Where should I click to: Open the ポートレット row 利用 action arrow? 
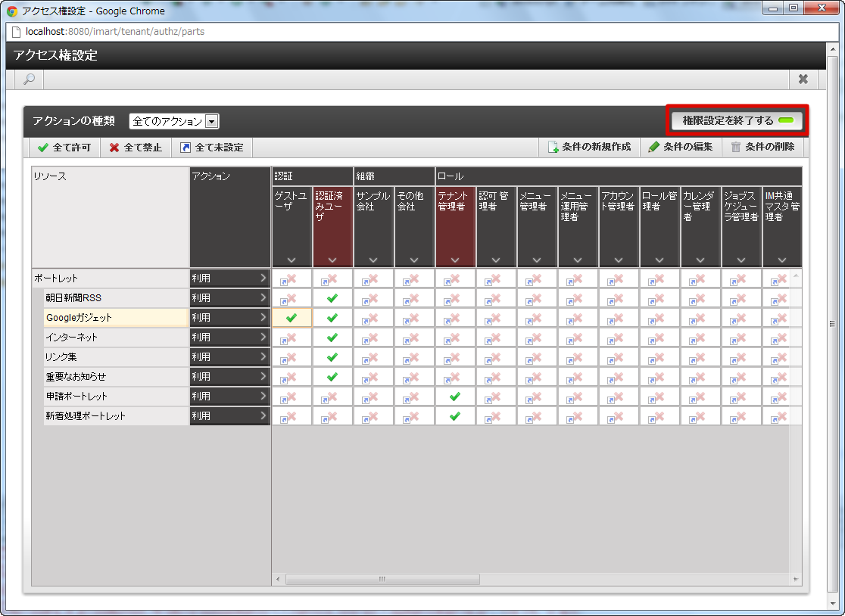[x=263, y=278]
